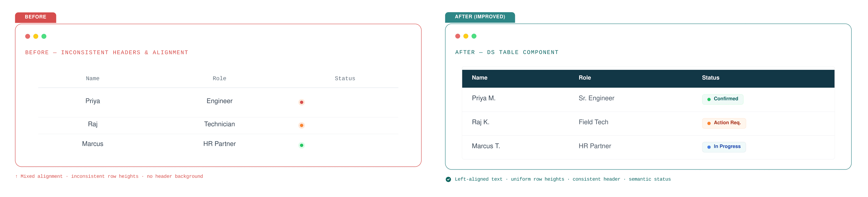Click the red status dot in Priya's row

point(302,102)
